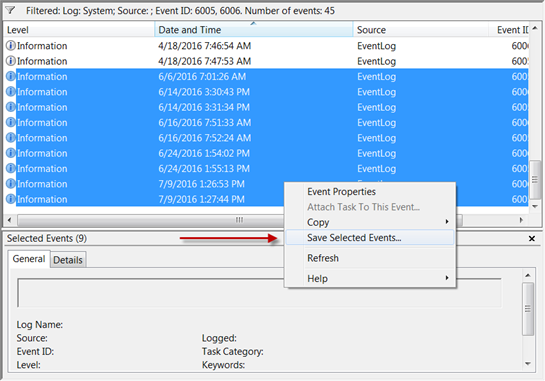This screenshot has width=545, height=381.
Task: Click the empty event description box
Action: pyautogui.click(x=259, y=293)
